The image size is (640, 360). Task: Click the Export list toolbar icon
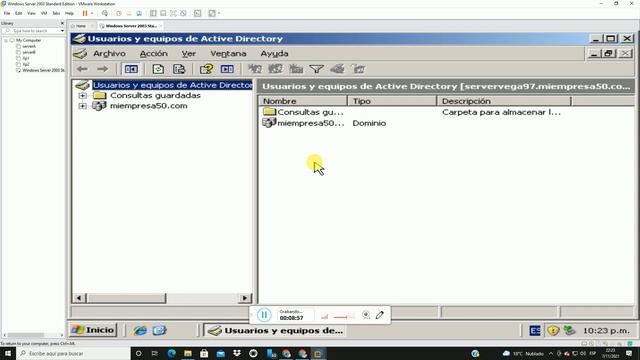click(x=179, y=69)
